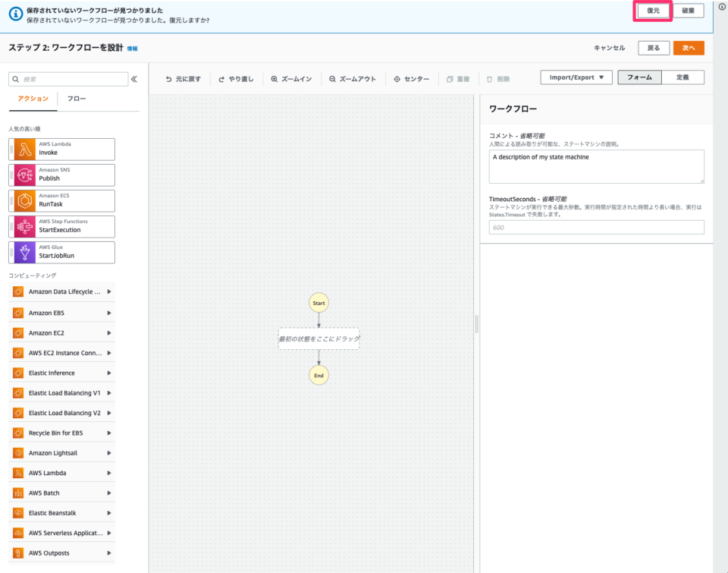Expand Elastic Load Balancing V2 arrow
Screen dimensions: 728x573
point(109,413)
